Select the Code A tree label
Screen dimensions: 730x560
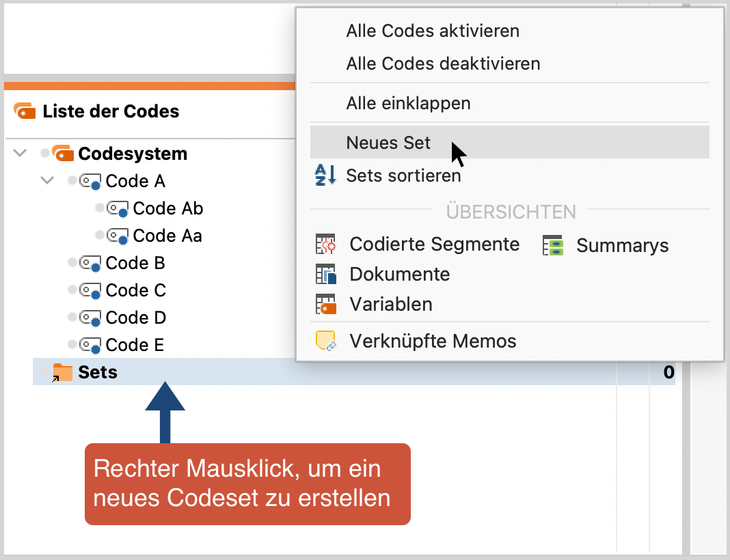click(x=135, y=181)
